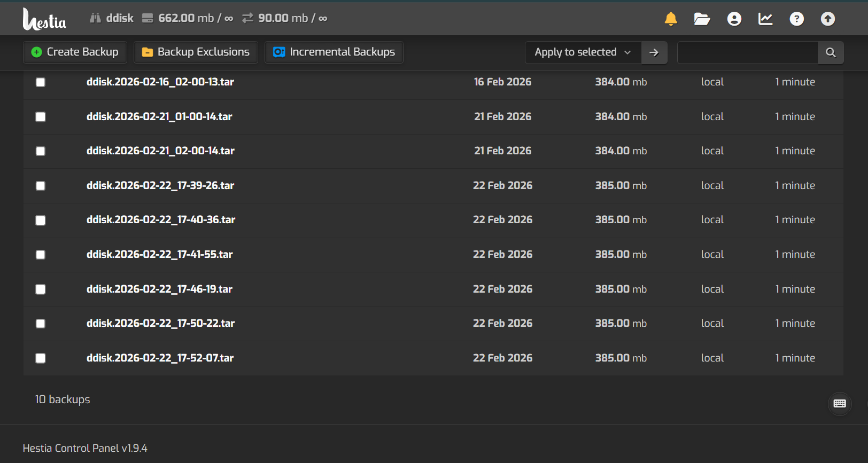Viewport: 868px width, 463px height.
Task: Go to Incremental Backups
Action: pyautogui.click(x=334, y=52)
